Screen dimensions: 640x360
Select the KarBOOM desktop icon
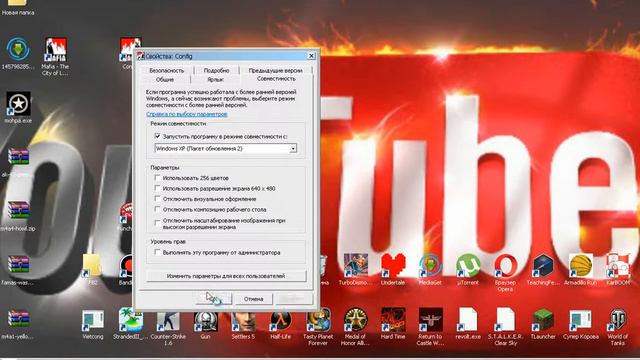pos(618,265)
